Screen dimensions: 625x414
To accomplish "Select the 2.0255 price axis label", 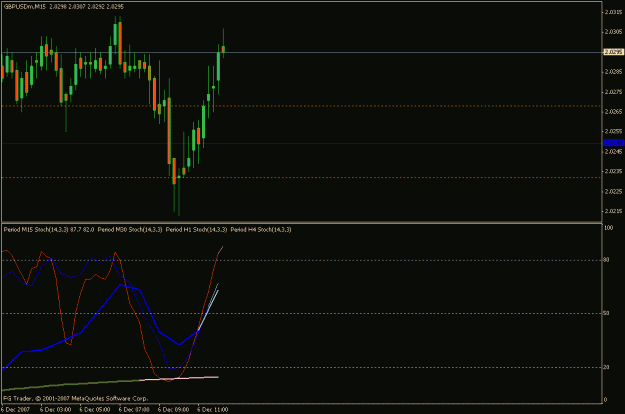I will pos(613,131).
